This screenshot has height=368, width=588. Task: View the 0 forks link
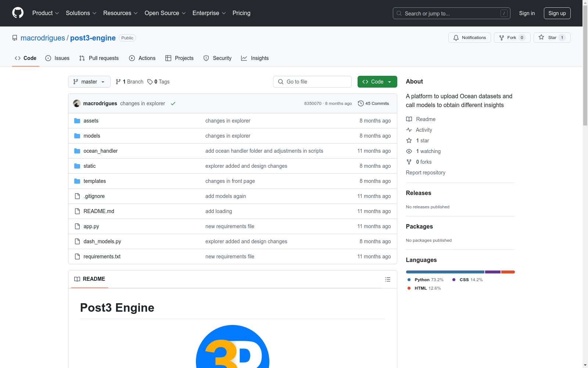point(419,162)
